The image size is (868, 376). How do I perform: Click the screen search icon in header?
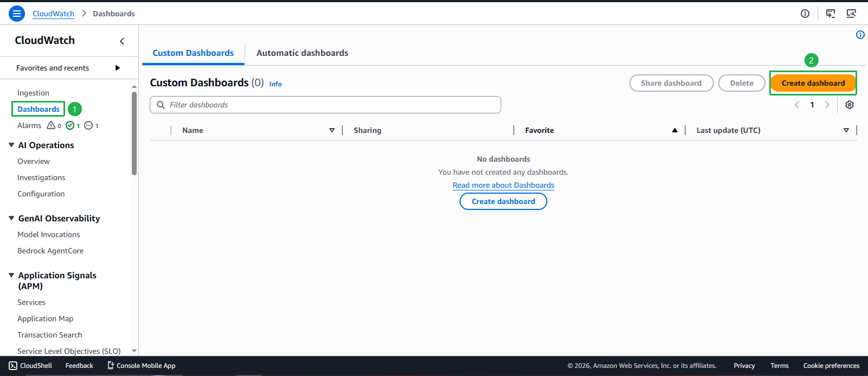[x=851, y=14]
